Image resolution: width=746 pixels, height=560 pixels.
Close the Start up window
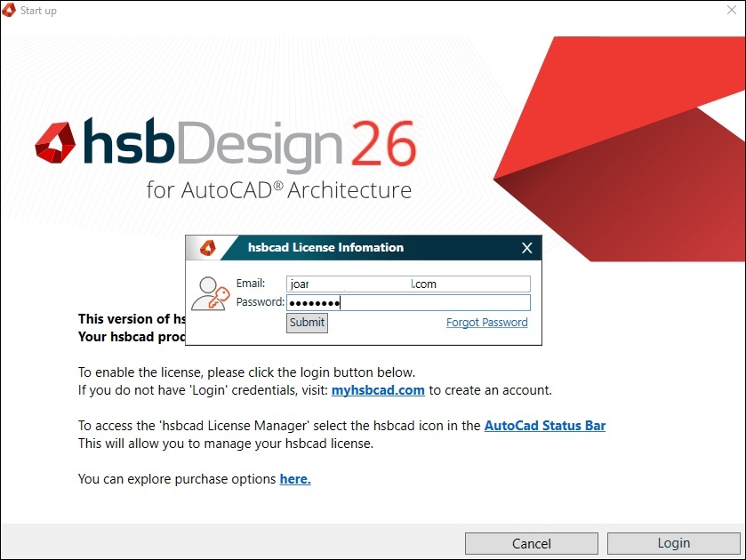pos(732,10)
